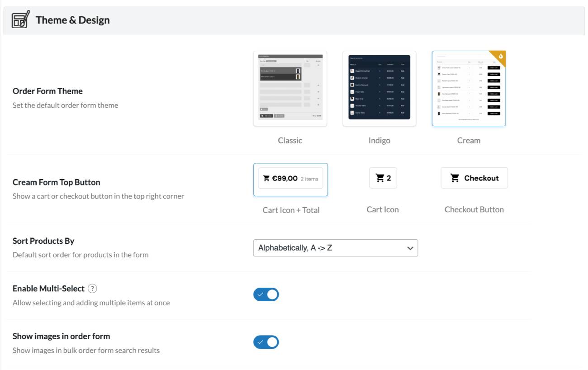The height and width of the screenshot is (370, 588).
Task: Click the Classic theme label
Action: 290,140
